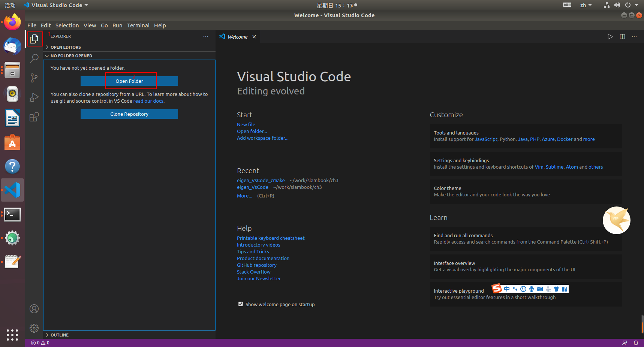Open recent eigen_VsCode_cmake project
Image resolution: width=644 pixels, height=347 pixels.
coord(261,180)
